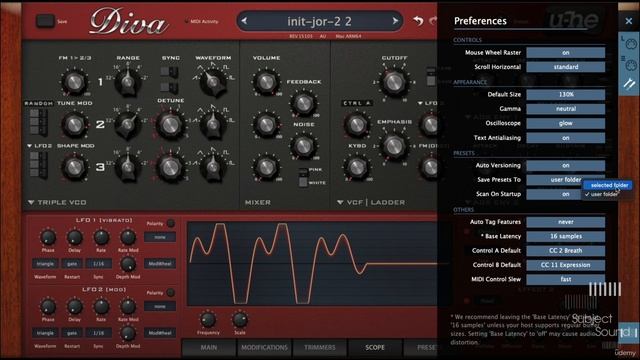Switch to the SCOPE tab
The width and height of the screenshot is (640, 360).
pos(375,347)
